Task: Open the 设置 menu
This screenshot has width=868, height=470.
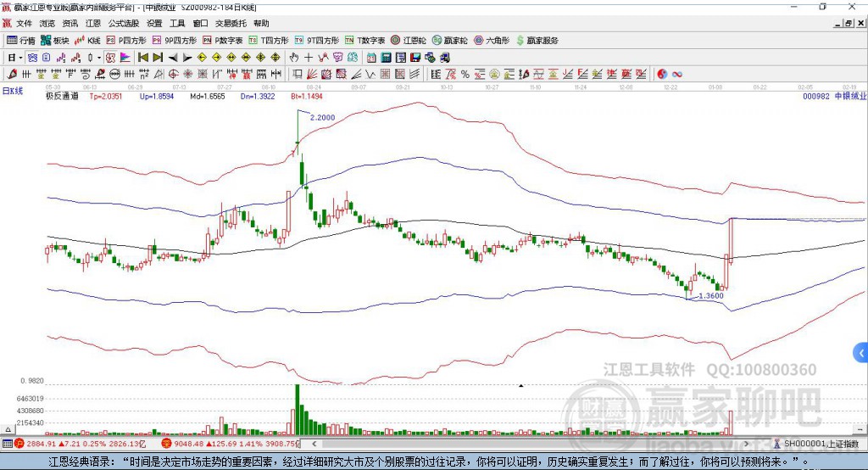Action: [154, 23]
